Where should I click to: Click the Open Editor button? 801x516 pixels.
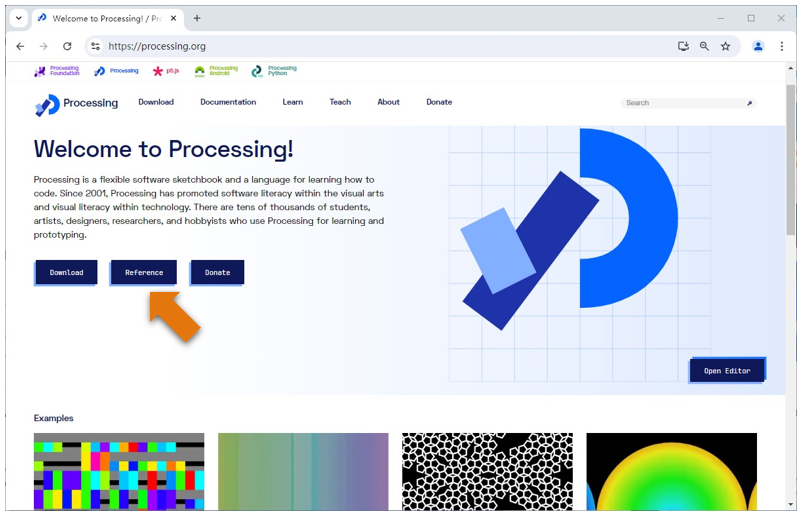pos(727,370)
